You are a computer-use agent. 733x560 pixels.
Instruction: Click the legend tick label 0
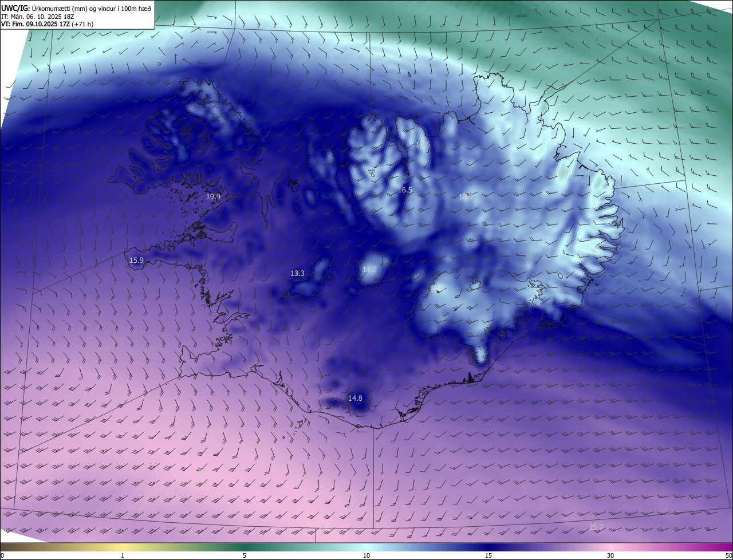coord(2,555)
